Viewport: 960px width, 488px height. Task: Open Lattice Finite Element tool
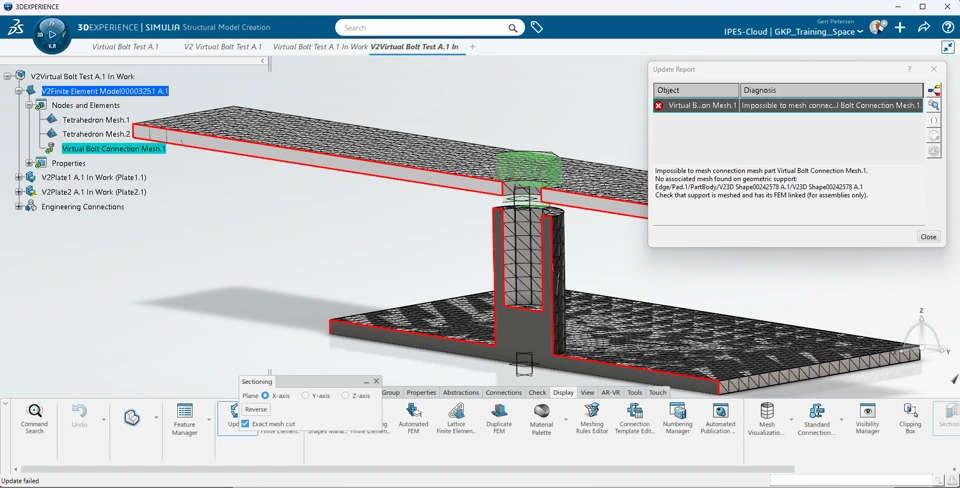click(456, 419)
